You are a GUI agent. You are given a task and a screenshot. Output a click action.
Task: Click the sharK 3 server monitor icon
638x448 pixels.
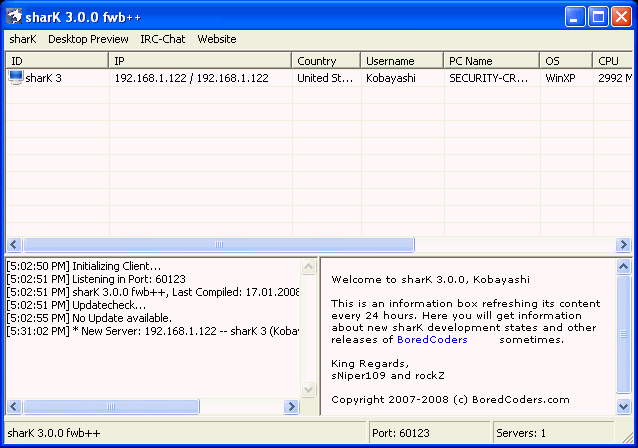point(15,78)
